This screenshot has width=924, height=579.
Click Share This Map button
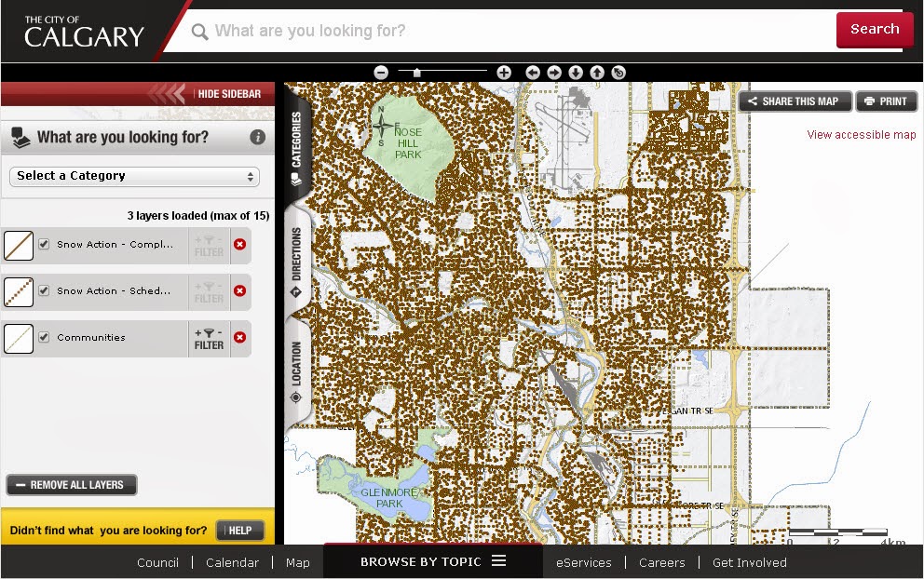[795, 101]
